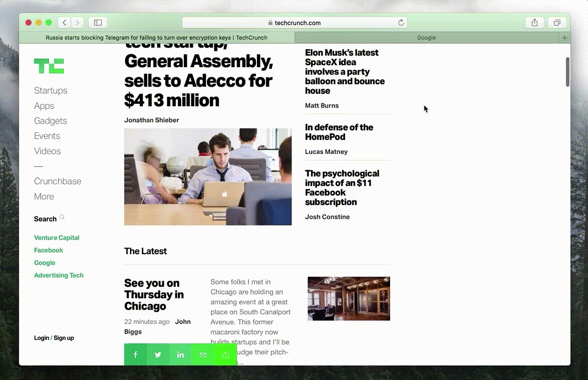Share article on Facebook
Image resolution: width=588 pixels, height=380 pixels.
pos(135,354)
